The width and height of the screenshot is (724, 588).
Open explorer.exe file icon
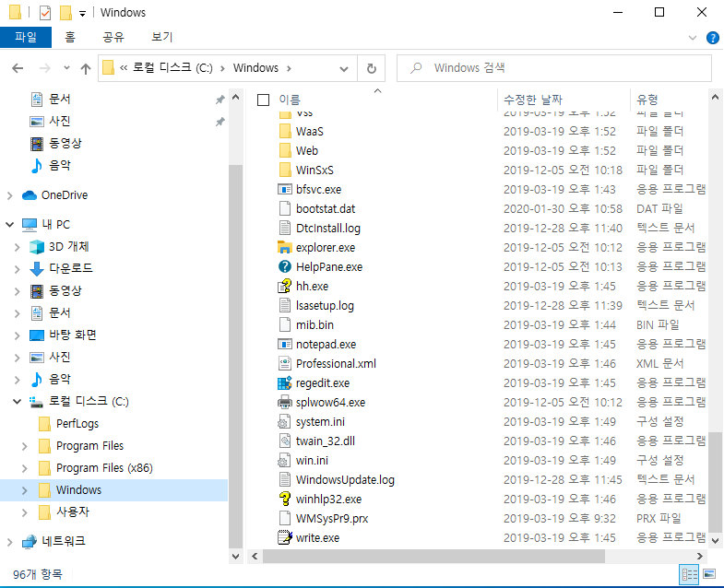(x=285, y=247)
